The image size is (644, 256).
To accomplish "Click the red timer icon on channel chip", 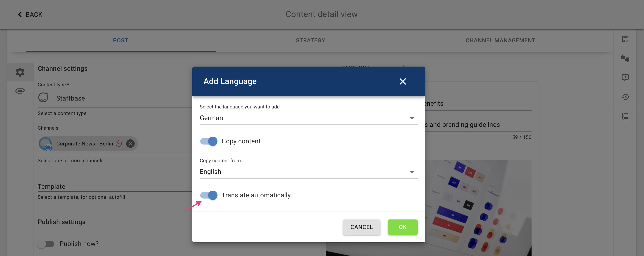I will (119, 143).
